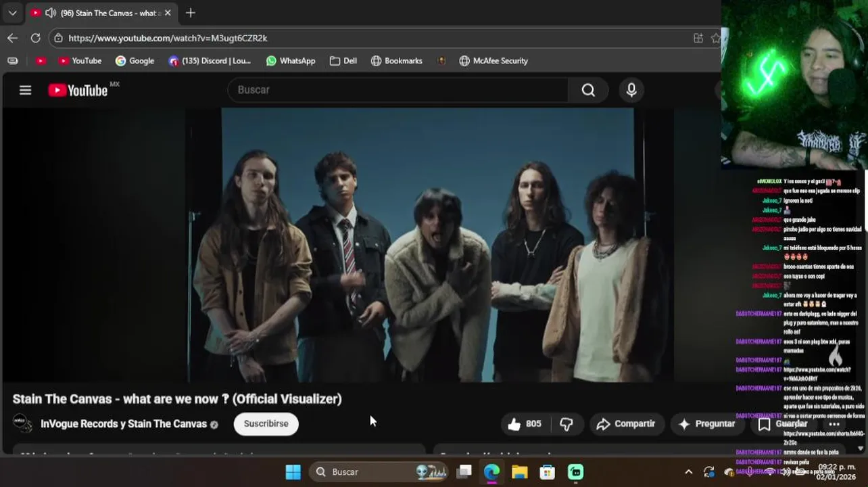Go back with the browser back arrow

coord(12,39)
